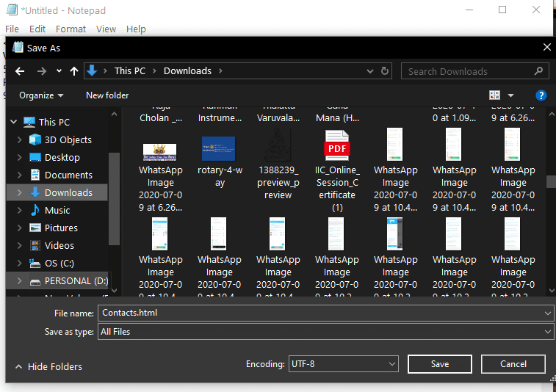Click the blue Downloads arrow in address bar

click(92, 70)
